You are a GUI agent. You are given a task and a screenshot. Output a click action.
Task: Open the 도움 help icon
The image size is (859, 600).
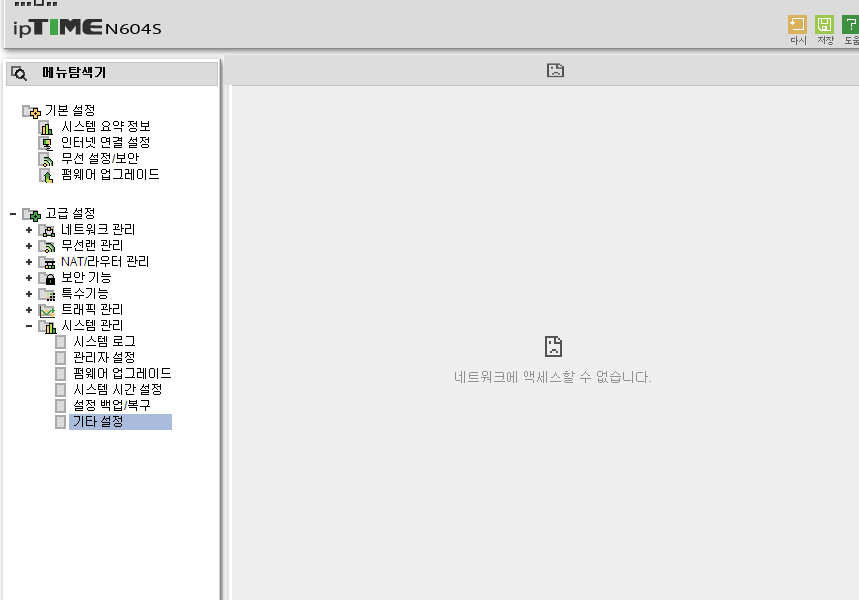pos(851,25)
